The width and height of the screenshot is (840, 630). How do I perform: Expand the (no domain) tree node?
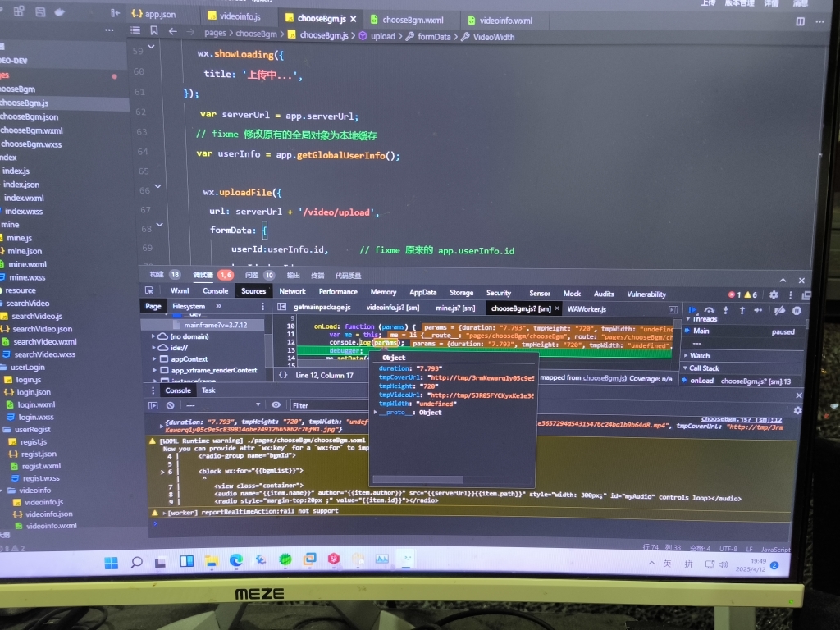point(153,336)
